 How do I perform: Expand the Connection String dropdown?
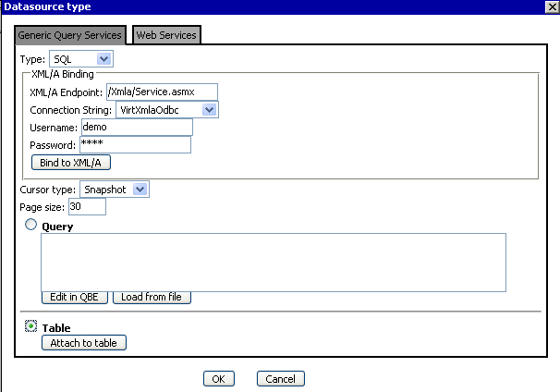tap(168, 109)
